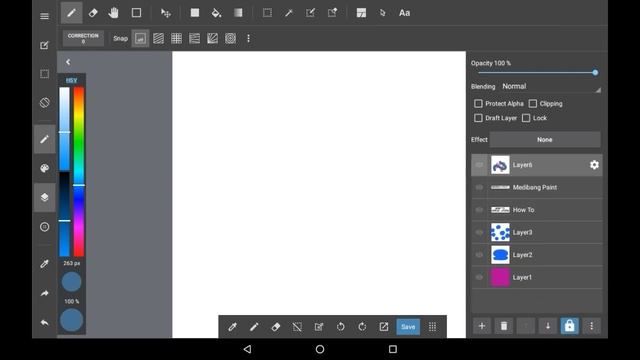Choose the dotted Selection rectangle tool
Viewport: 640px width, 360px height.
click(x=267, y=13)
